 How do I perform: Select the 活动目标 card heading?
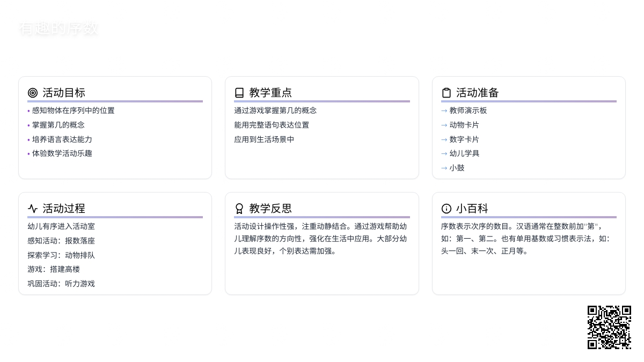click(x=64, y=93)
